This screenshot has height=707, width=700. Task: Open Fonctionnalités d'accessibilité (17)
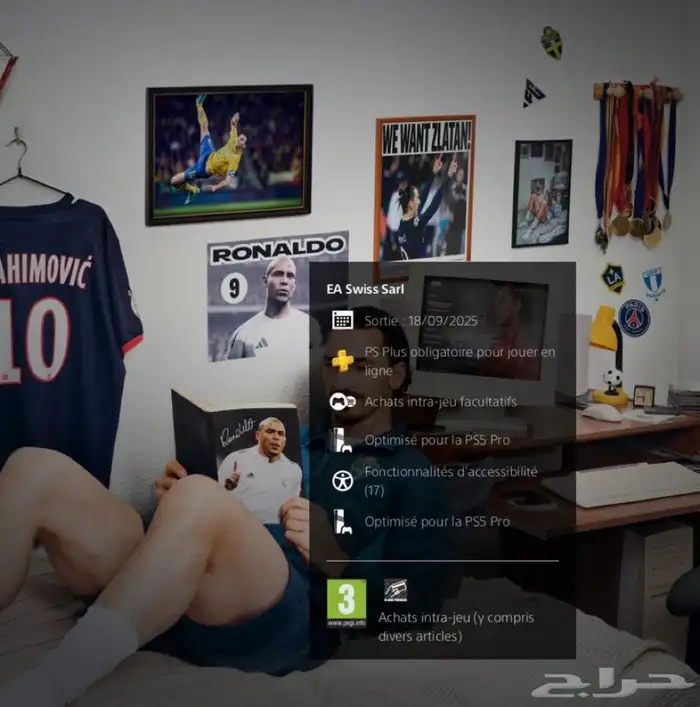click(451, 481)
